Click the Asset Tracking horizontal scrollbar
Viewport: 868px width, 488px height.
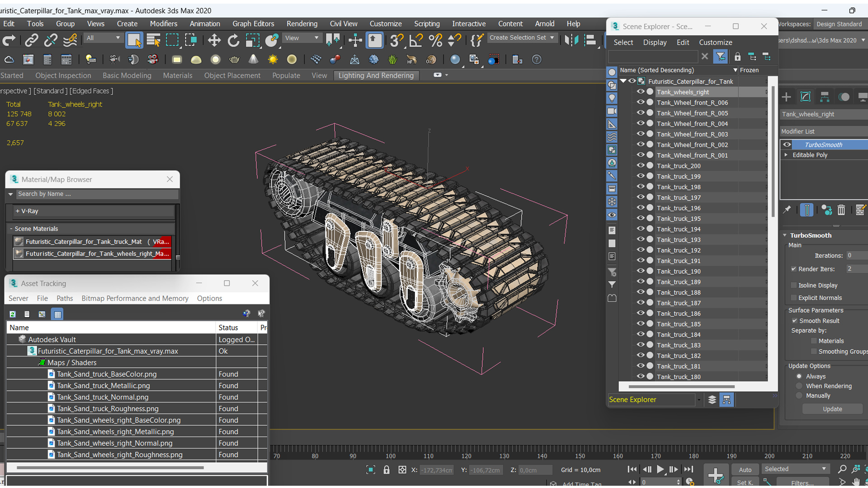(110, 468)
